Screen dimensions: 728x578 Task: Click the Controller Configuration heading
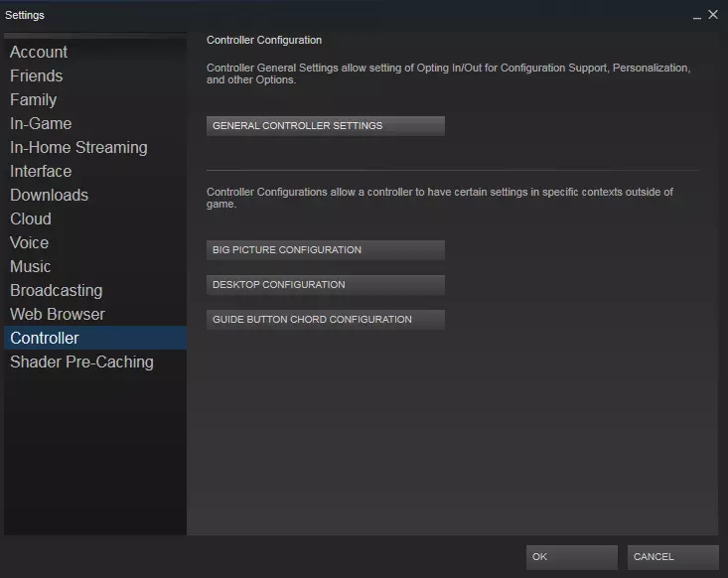[x=264, y=41]
